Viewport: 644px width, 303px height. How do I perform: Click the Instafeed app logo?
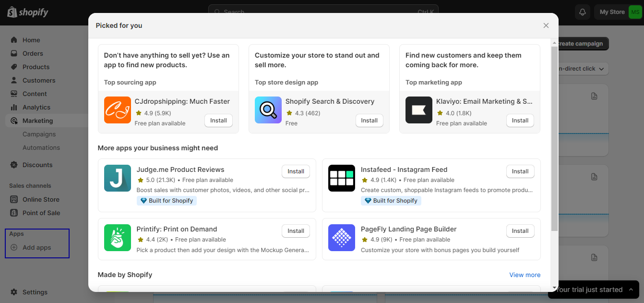pyautogui.click(x=342, y=178)
